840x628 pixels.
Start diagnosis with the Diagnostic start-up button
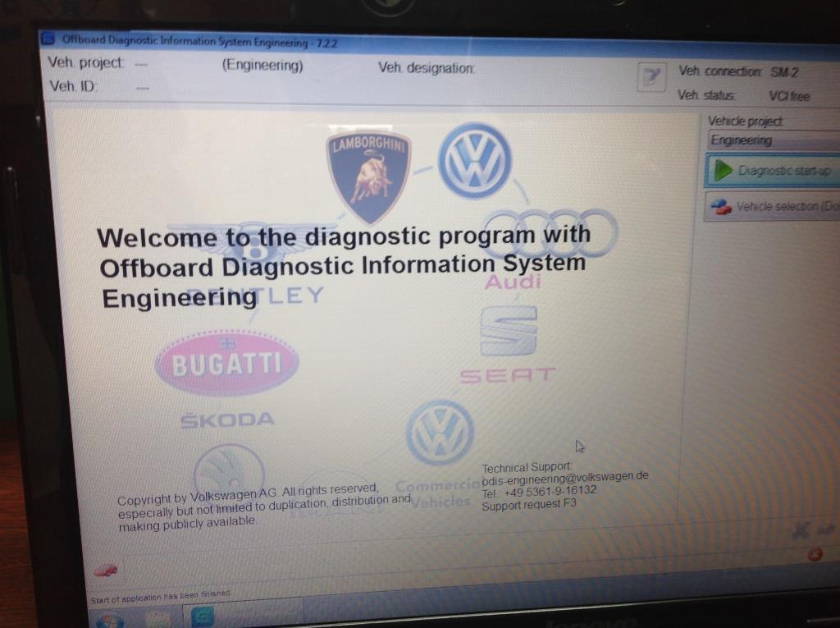coord(773,171)
